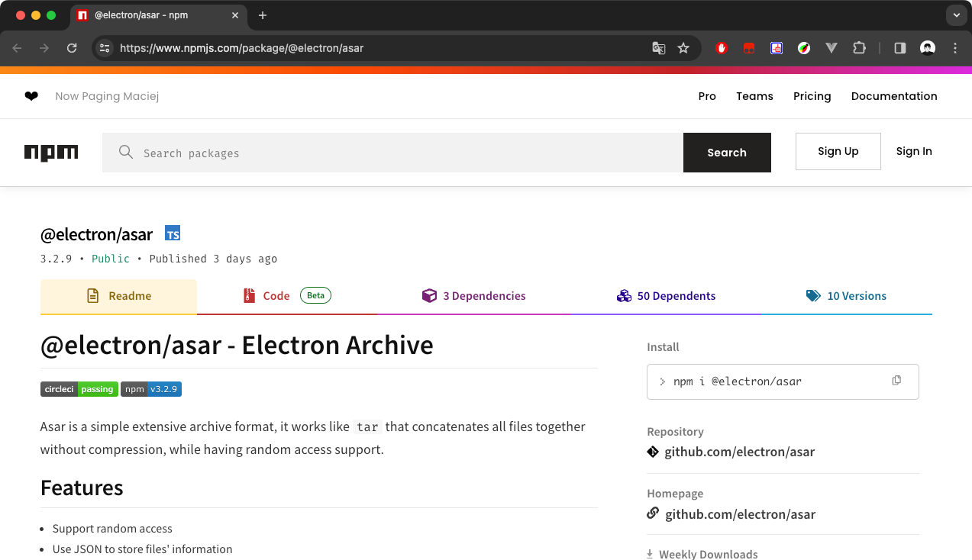Click the V-shaped extension icon
This screenshot has height=560, width=972.
click(832, 48)
